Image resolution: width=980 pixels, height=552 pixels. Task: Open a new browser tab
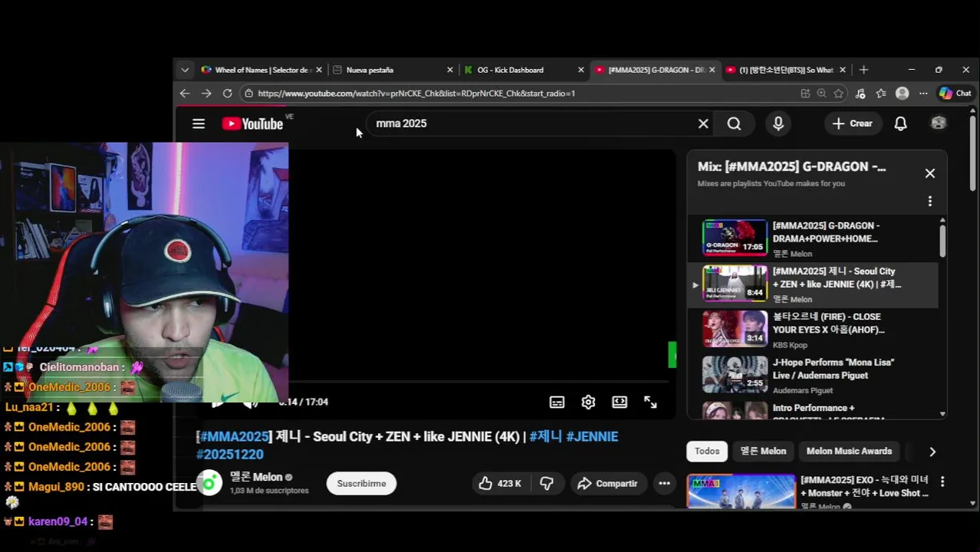[x=863, y=70]
